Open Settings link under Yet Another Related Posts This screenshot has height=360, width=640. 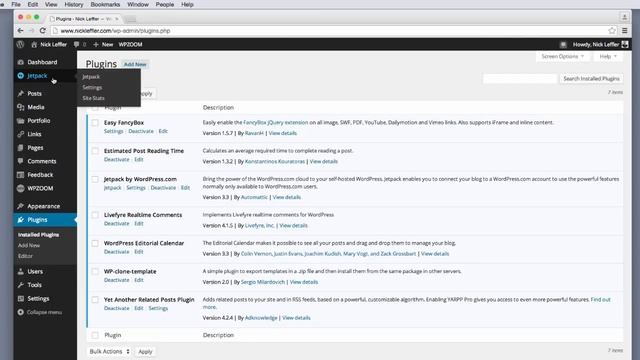tap(158, 308)
